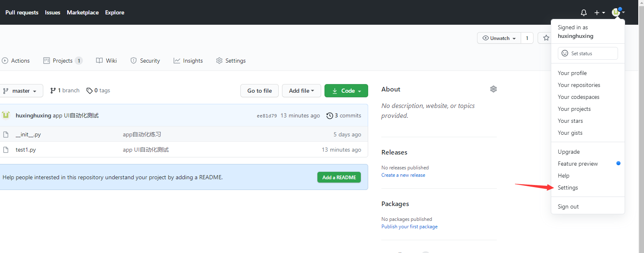Expand the master branch selector
This screenshot has height=253, width=644.
tap(21, 91)
